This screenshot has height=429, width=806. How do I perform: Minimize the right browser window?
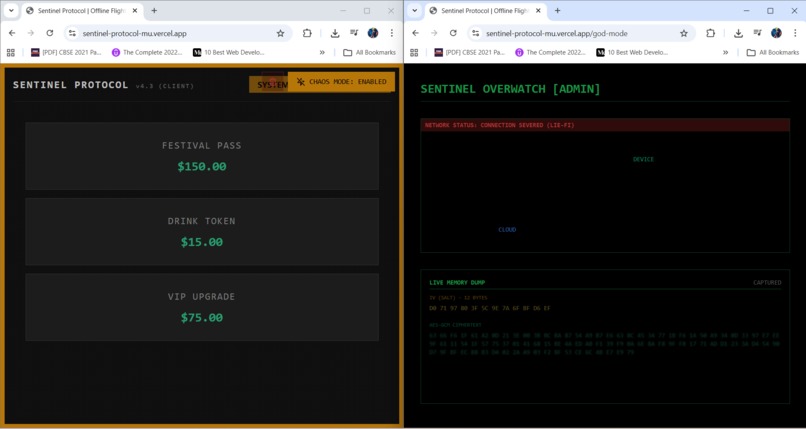click(x=746, y=10)
